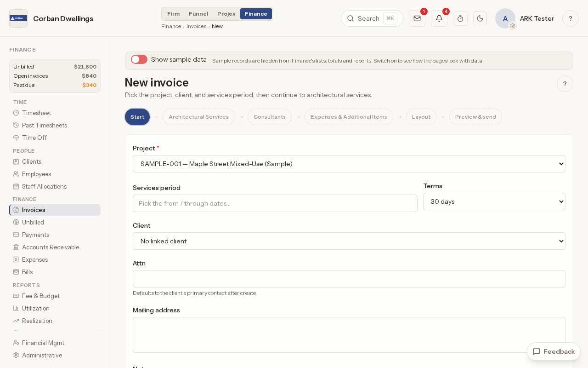This screenshot has width=588, height=368.
Task: Open the Terms dropdown showing 30 days
Action: click(494, 201)
